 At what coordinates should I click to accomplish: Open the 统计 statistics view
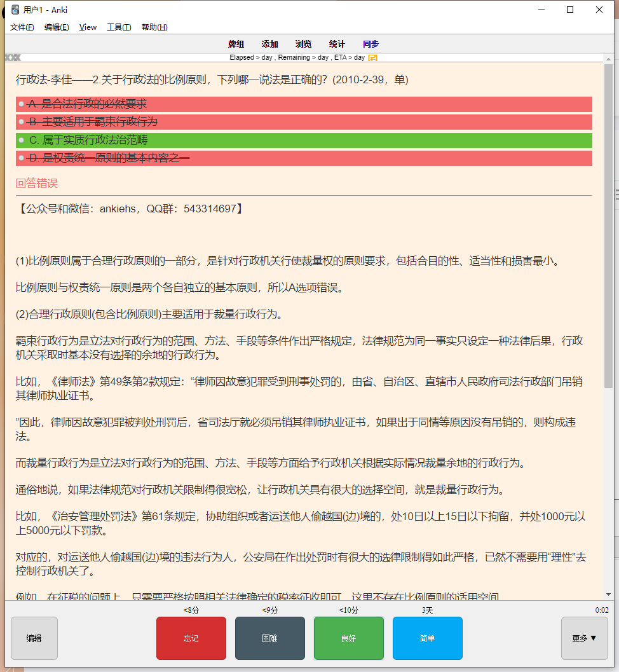pyautogui.click(x=337, y=44)
